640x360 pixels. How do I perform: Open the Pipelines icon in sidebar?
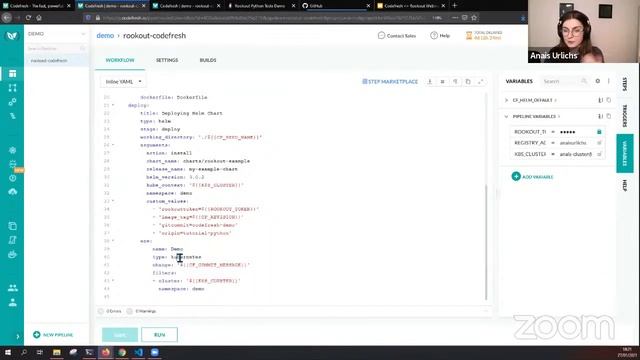click(13, 88)
